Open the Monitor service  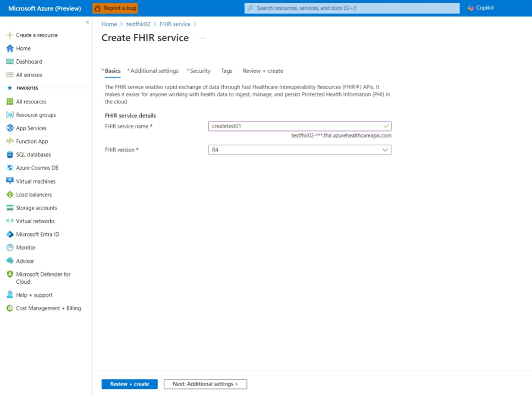tap(26, 247)
